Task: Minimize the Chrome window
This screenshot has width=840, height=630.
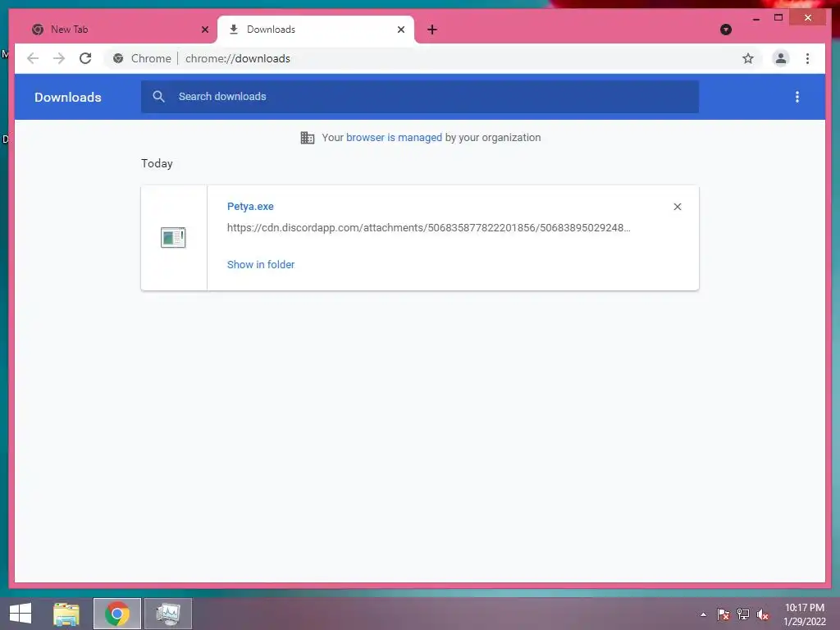Action: 756,18
